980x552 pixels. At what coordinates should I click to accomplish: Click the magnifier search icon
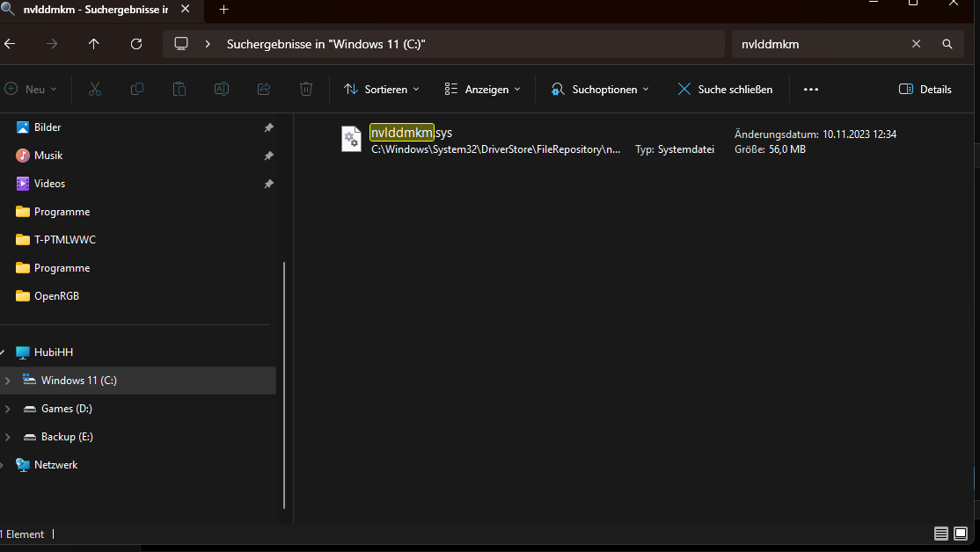coord(947,44)
